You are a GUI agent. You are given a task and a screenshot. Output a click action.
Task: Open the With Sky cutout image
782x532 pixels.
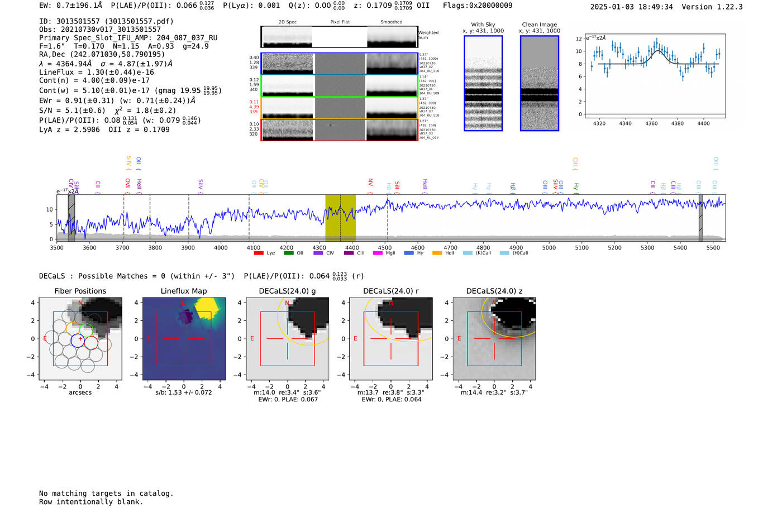(483, 83)
